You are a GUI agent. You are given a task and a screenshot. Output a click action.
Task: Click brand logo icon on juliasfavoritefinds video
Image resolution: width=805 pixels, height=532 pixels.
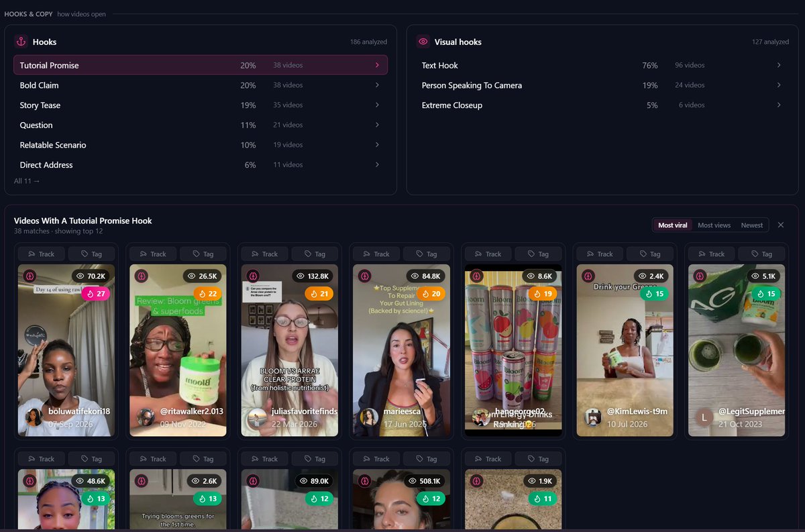tap(253, 276)
